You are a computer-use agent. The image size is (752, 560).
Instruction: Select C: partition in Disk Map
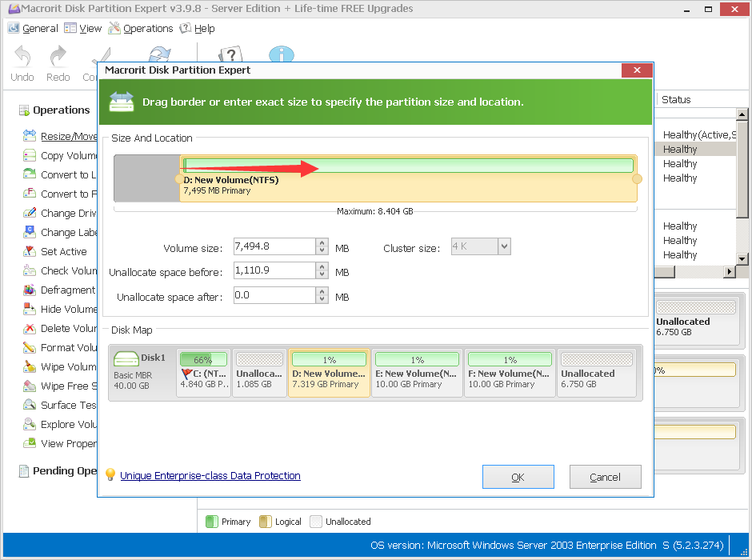click(204, 373)
